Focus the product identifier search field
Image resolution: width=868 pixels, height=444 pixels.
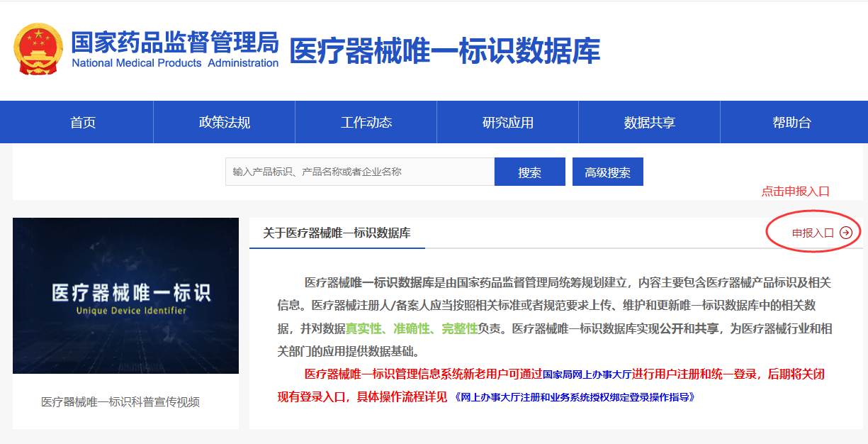360,172
